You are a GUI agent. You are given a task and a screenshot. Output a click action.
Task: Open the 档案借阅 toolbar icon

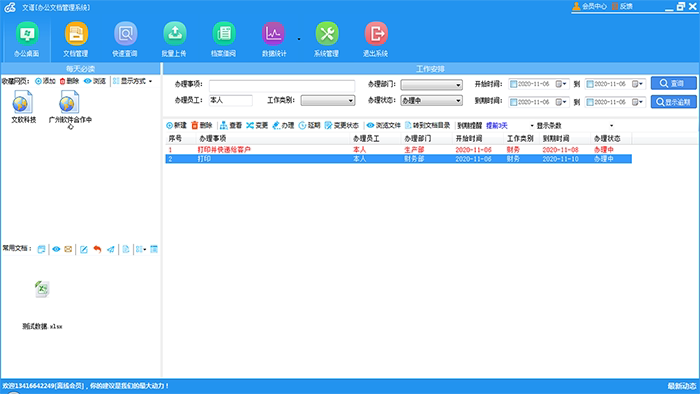223,39
